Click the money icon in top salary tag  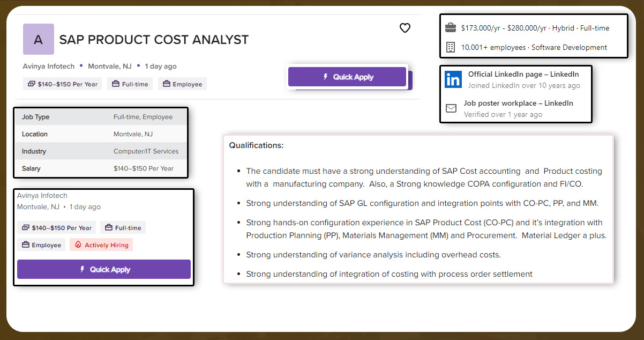tap(31, 84)
